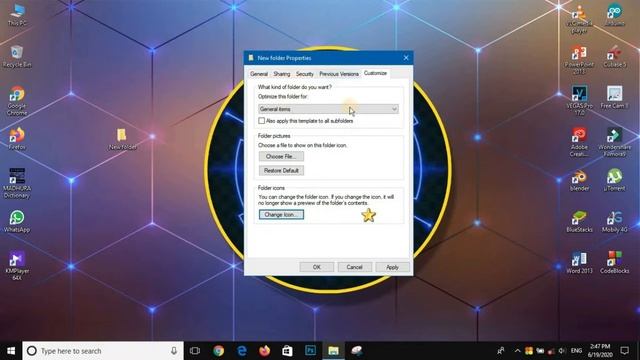Image resolution: width=640 pixels, height=360 pixels.
Task: Select the Word 2013 desktop shortcut
Action: click(x=579, y=262)
